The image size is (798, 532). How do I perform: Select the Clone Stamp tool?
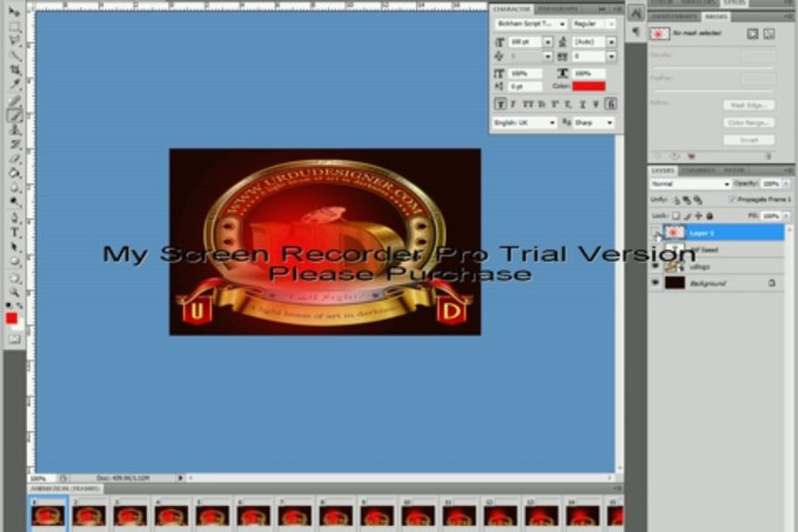pos(14,130)
